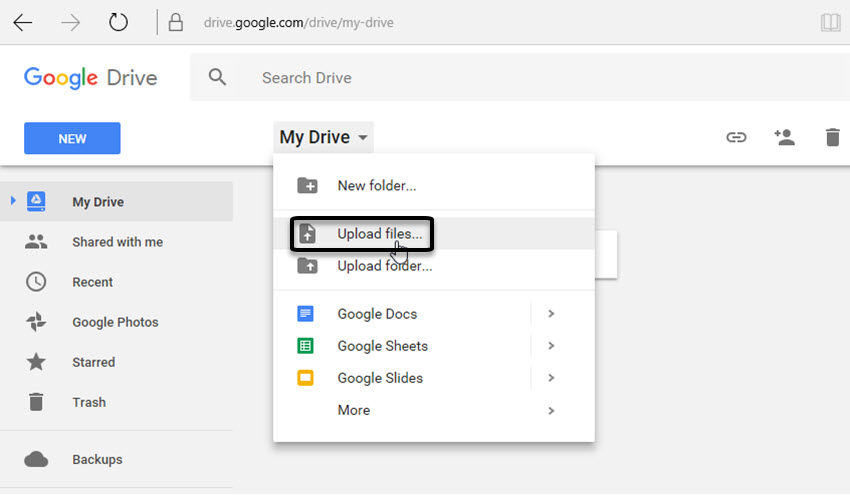
Task: Click the Upload folder icon
Action: click(x=307, y=266)
